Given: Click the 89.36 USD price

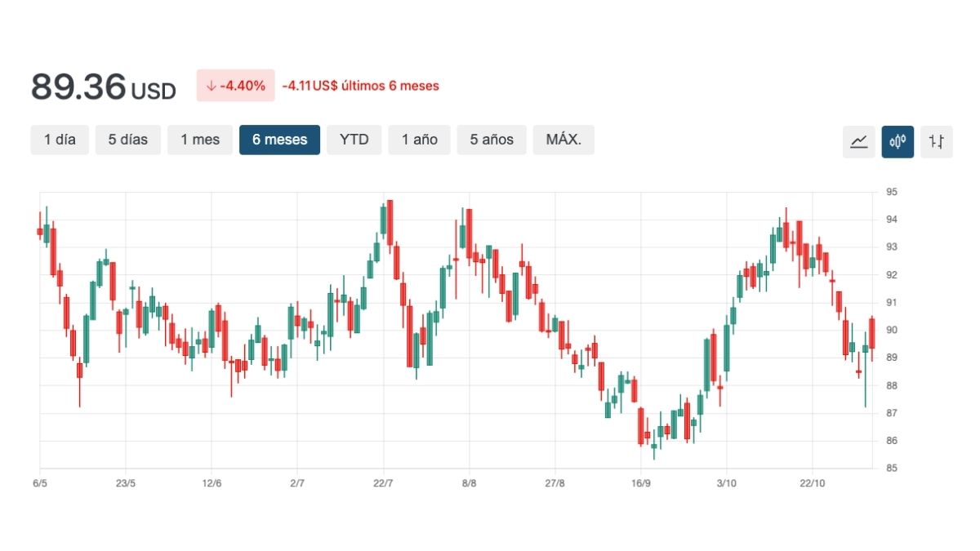Looking at the screenshot, I should click(x=104, y=87).
